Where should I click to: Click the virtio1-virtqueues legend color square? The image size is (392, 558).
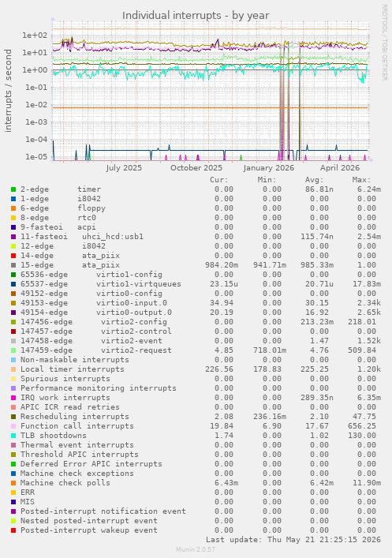tap(13, 284)
